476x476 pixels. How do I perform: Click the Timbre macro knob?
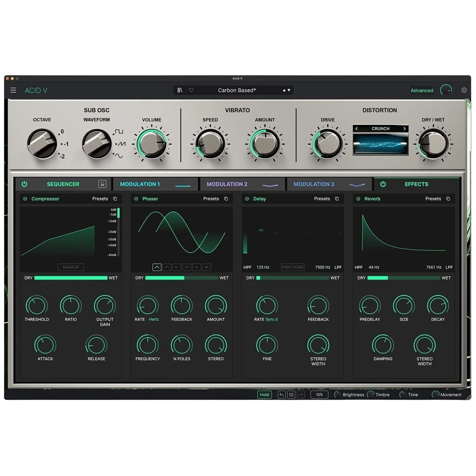371,395
